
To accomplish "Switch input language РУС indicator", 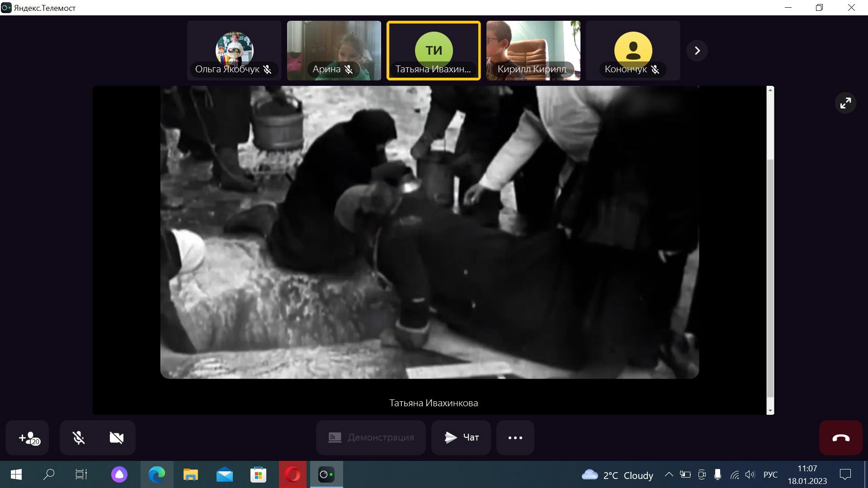I will 770,474.
